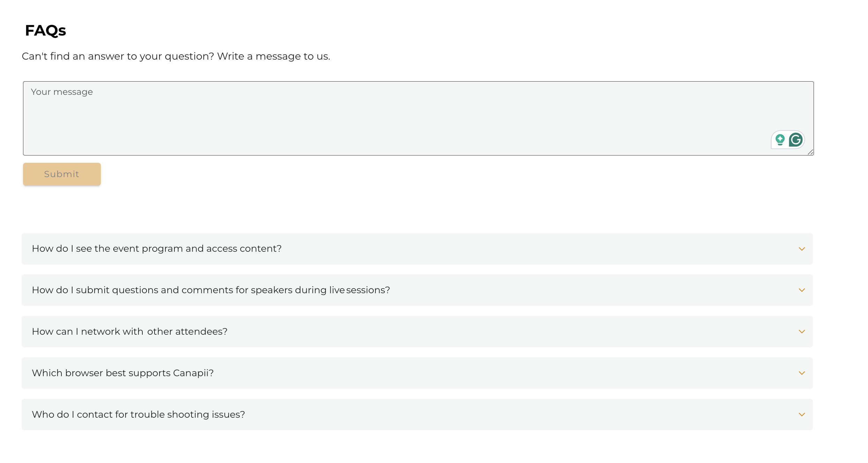Click the FAQs heading
This screenshot has height=463, width=868.
click(x=45, y=30)
